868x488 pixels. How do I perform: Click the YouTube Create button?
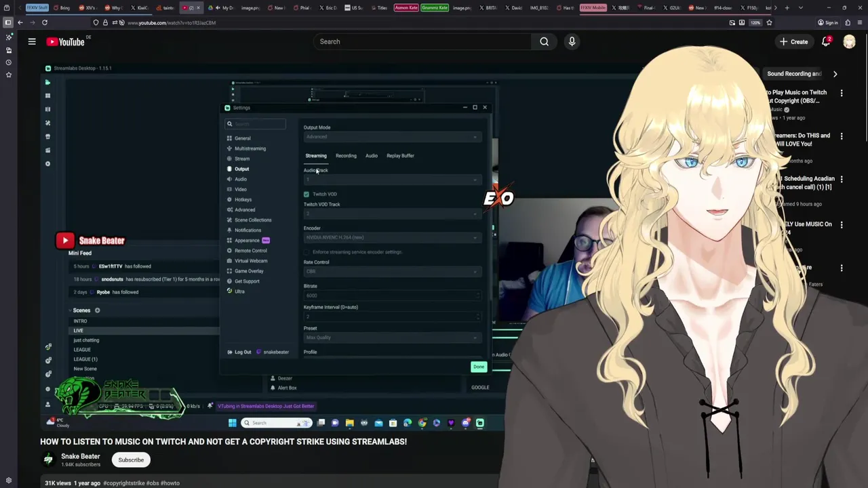tap(793, 41)
